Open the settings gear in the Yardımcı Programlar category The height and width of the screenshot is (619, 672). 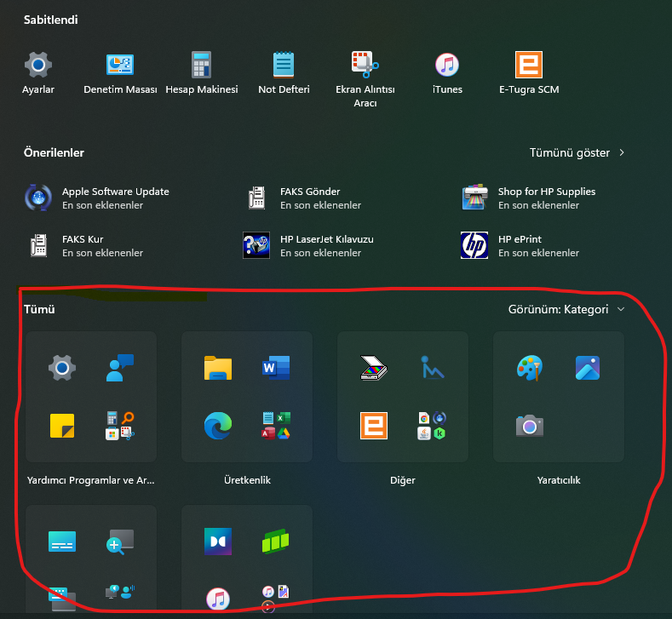(x=62, y=368)
